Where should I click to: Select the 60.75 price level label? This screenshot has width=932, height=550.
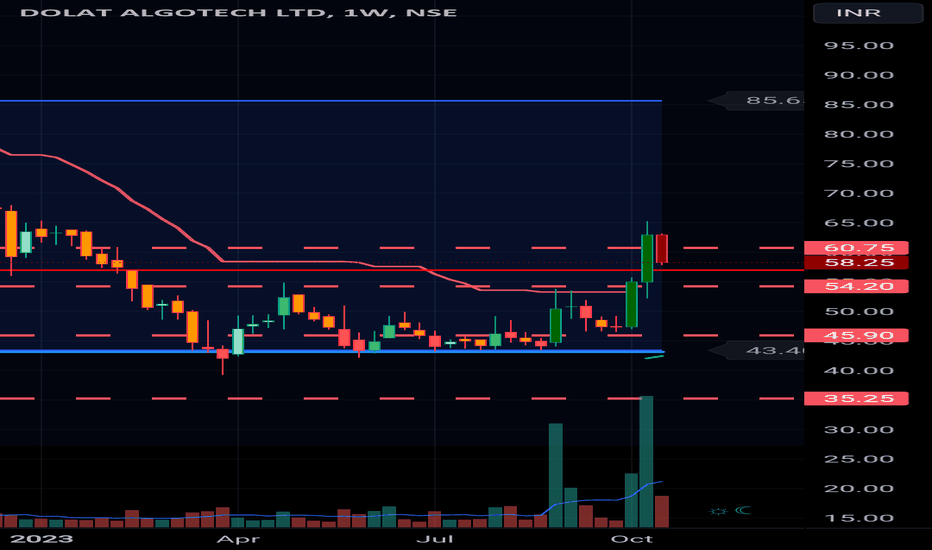tap(856, 248)
